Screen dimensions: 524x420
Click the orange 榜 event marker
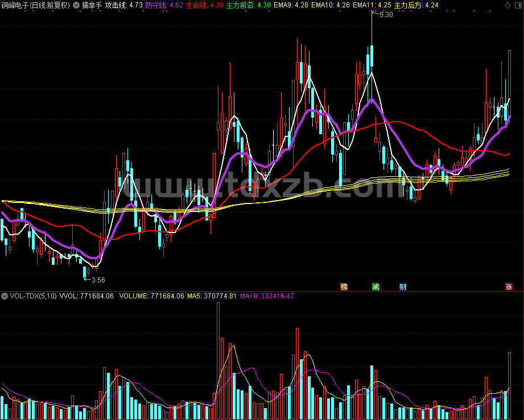coord(344,286)
